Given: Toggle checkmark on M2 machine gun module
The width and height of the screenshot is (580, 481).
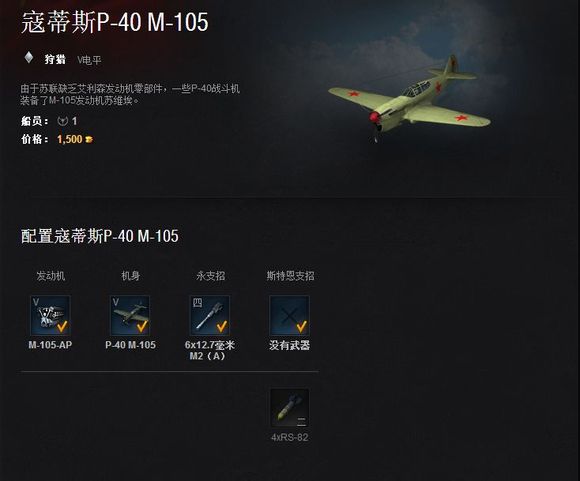Looking at the screenshot, I should tap(222, 326).
